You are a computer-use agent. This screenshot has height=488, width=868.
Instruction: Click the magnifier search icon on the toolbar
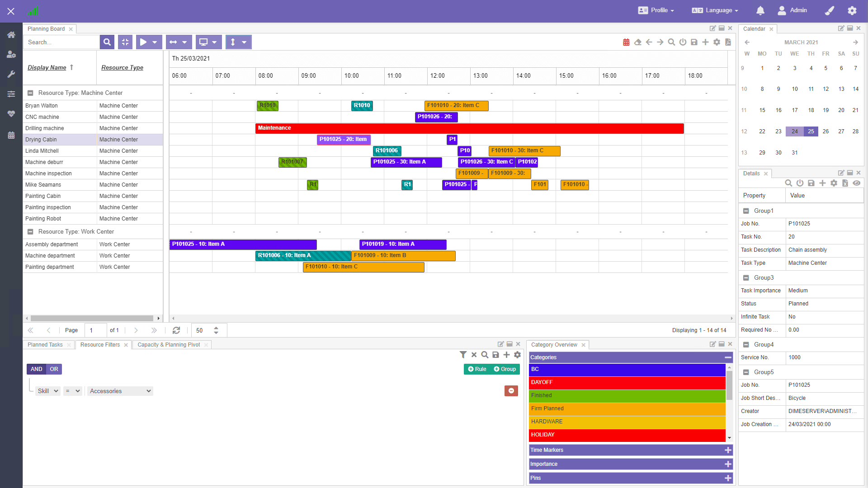click(671, 42)
